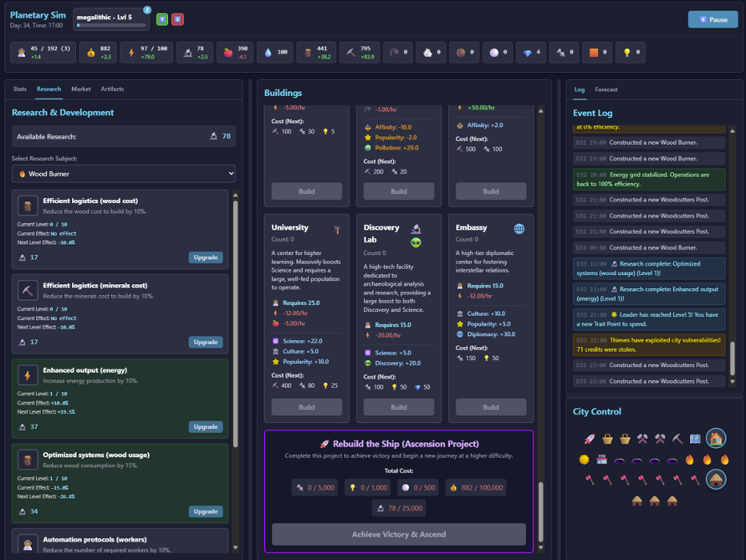The width and height of the screenshot is (746, 560).
Task: Pause the simulation
Action: pyautogui.click(x=712, y=19)
